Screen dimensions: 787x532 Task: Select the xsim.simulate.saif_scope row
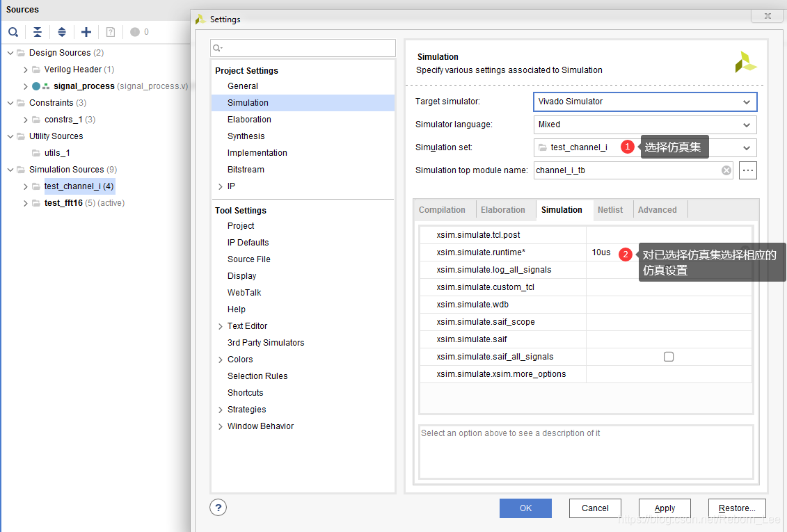(x=586, y=322)
